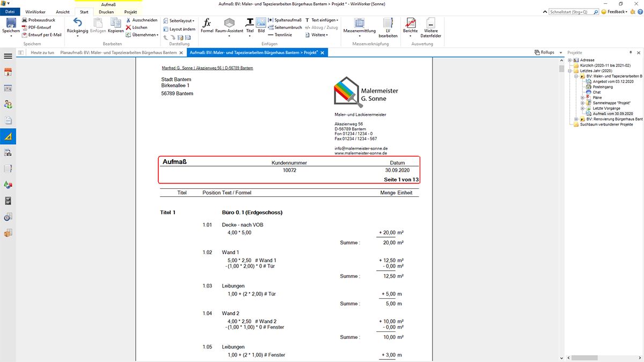
Task: Switch to the WinWorker ribbon tab
Action: point(35,11)
